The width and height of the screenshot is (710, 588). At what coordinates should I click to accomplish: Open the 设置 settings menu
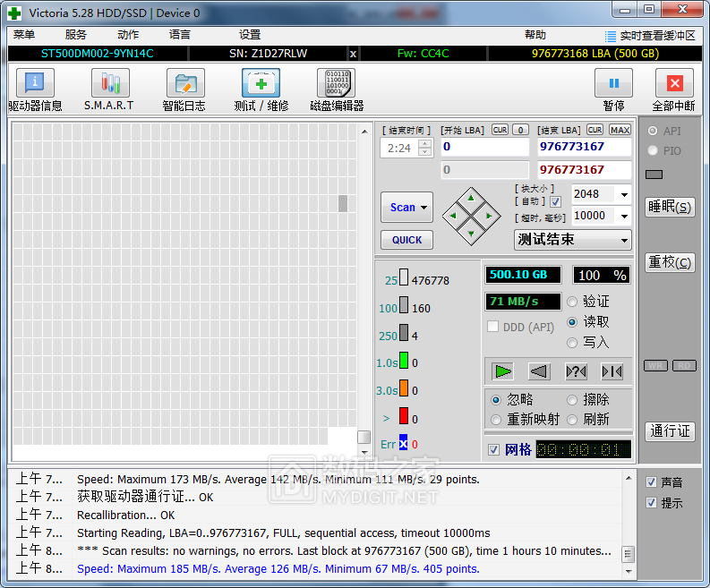coord(250,35)
